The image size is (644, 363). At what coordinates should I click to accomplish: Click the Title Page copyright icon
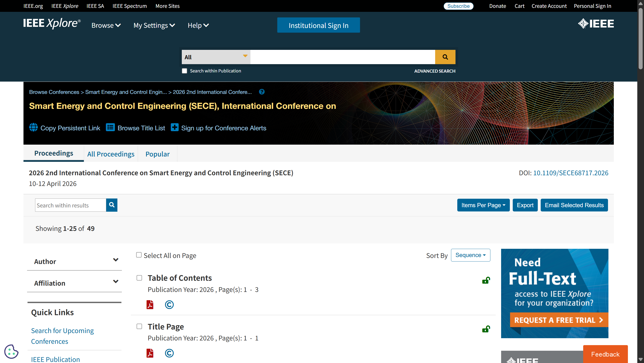tap(169, 353)
